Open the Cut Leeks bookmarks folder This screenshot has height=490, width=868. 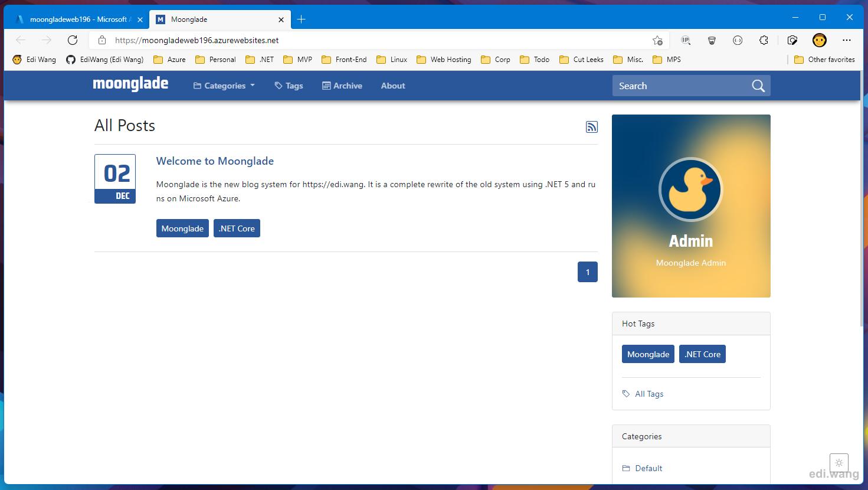[581, 60]
